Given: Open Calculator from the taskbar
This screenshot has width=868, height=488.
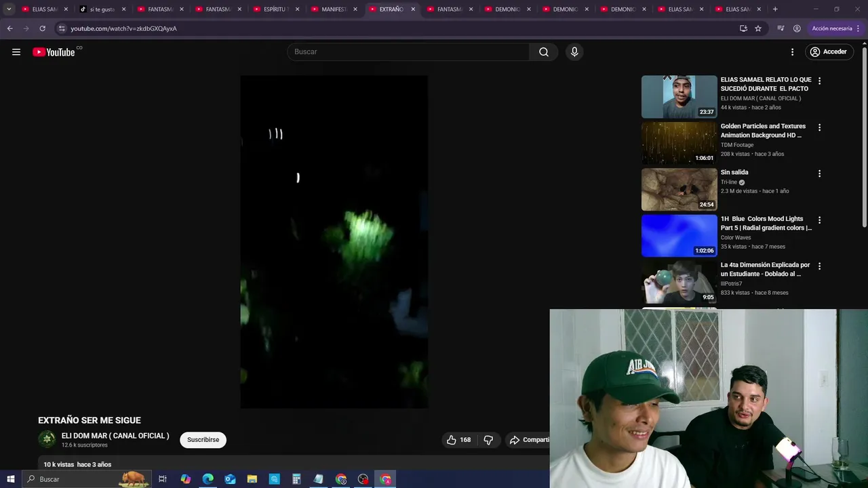Looking at the screenshot, I should click(x=296, y=479).
